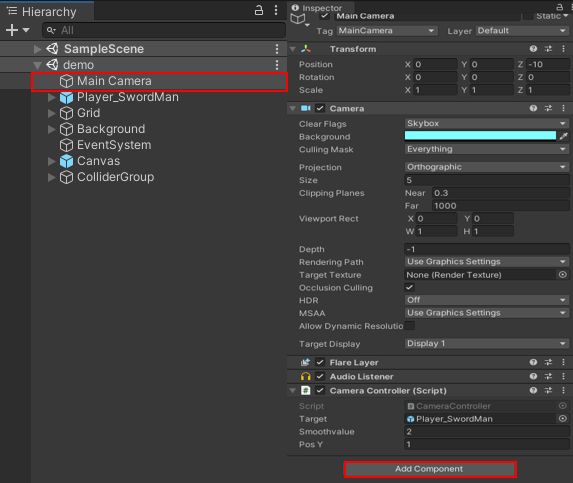The width and height of the screenshot is (573, 483).
Task: Open the Rendering Path dropdown
Action: (x=487, y=262)
